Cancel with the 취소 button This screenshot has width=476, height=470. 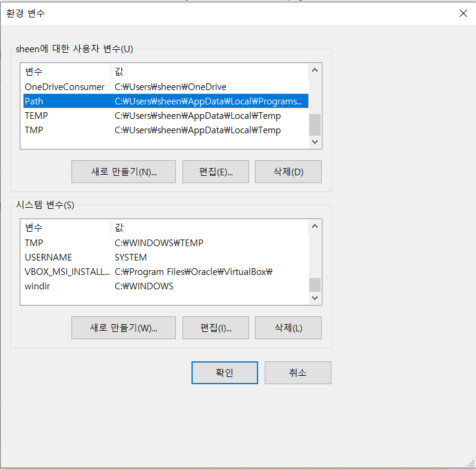point(298,373)
